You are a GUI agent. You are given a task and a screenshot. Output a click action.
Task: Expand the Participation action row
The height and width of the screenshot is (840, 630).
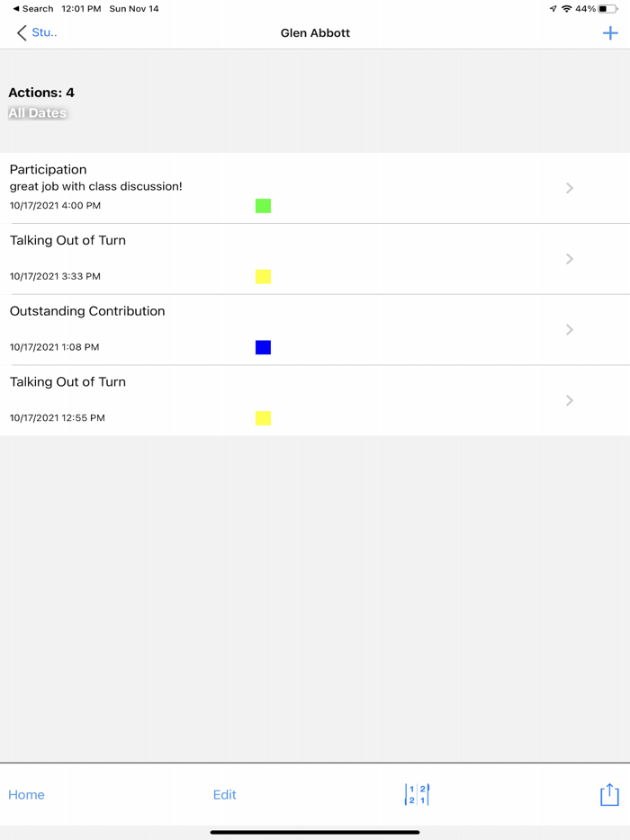click(569, 188)
